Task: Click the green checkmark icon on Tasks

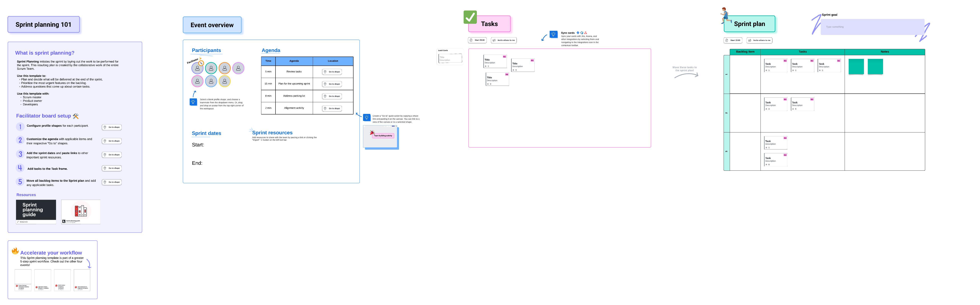Action: pos(470,17)
